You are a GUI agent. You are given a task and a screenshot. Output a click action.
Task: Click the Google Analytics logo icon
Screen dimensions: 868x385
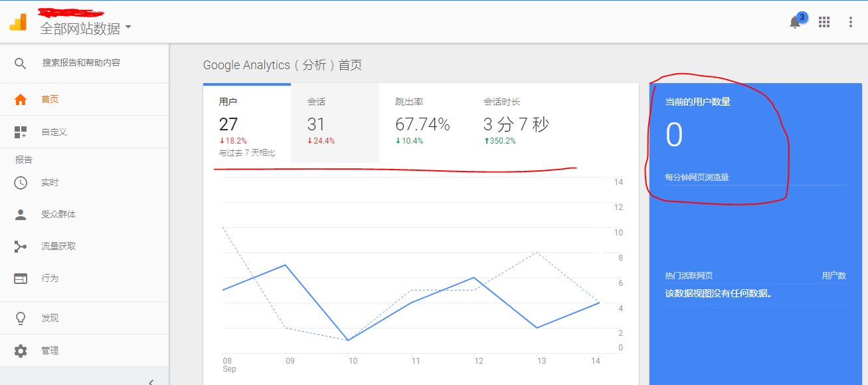18,22
